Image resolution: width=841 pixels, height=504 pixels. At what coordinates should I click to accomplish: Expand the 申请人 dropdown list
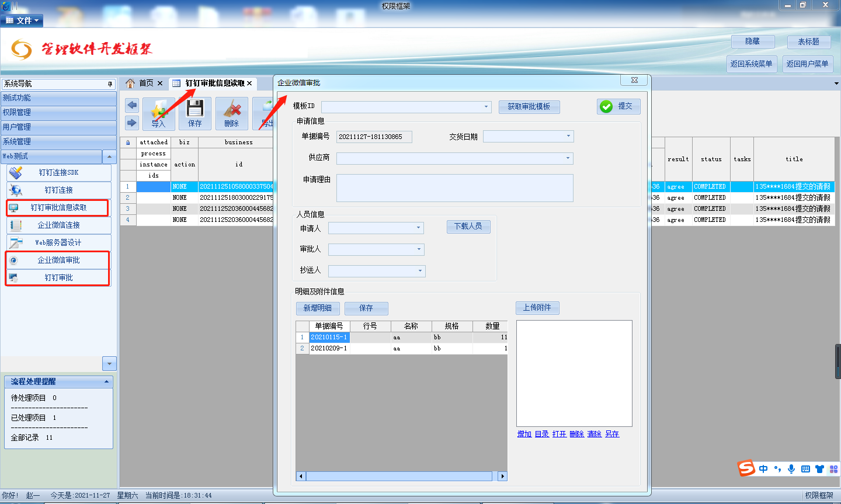tap(418, 228)
